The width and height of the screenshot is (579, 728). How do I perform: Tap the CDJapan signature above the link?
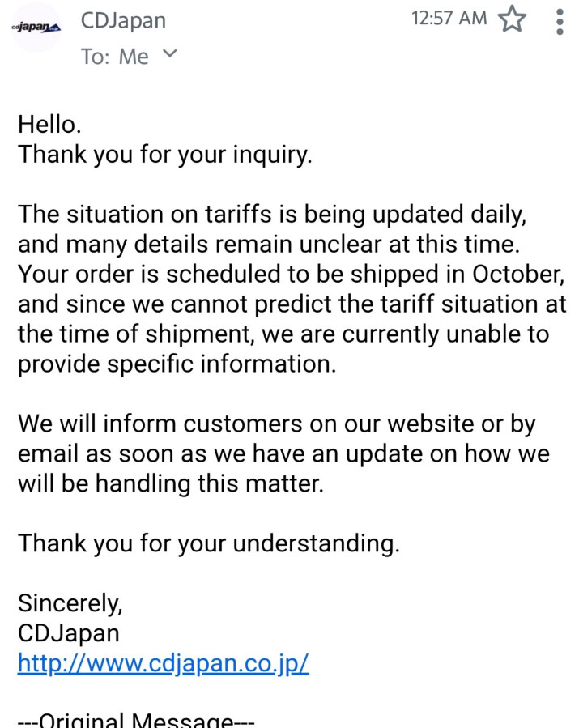69,633
